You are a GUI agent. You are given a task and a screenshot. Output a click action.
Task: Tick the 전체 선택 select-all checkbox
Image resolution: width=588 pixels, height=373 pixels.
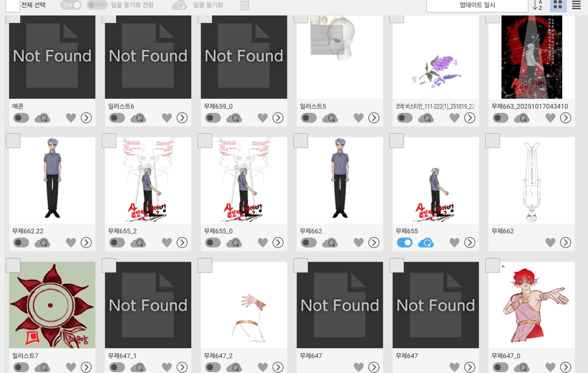[12, 6]
